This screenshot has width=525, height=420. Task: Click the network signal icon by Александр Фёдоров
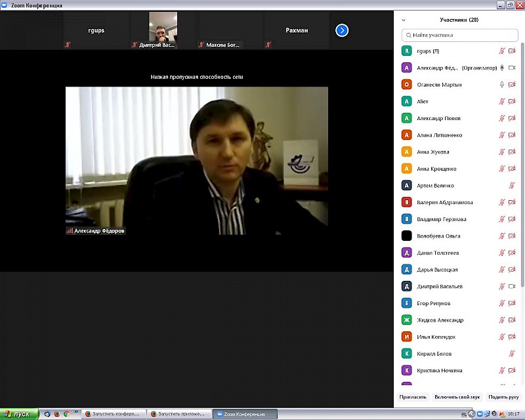click(70, 231)
